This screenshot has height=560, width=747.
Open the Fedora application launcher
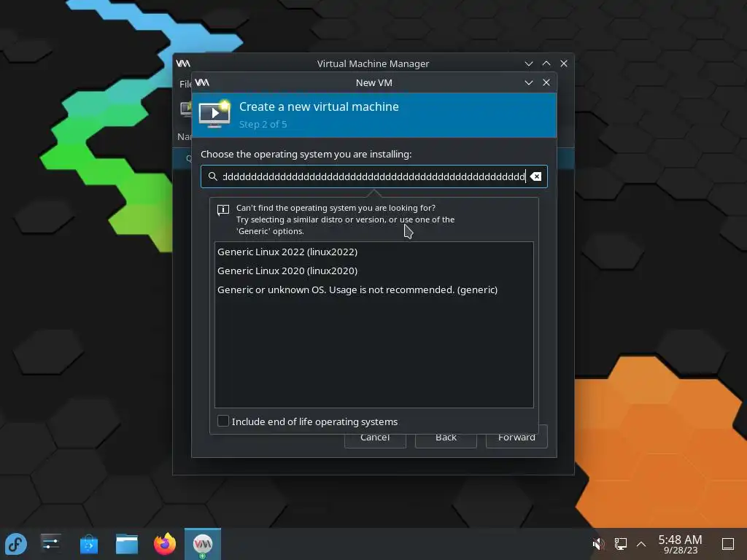click(16, 544)
